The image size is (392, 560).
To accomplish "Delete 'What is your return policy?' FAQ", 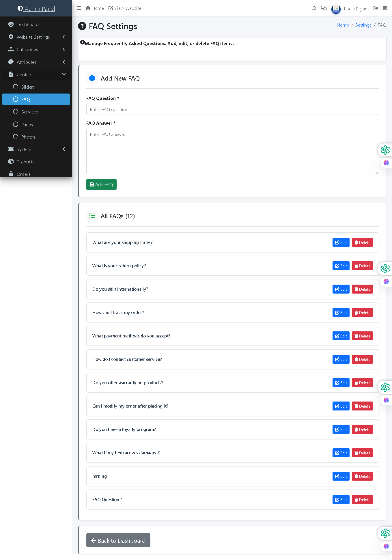I will (362, 266).
